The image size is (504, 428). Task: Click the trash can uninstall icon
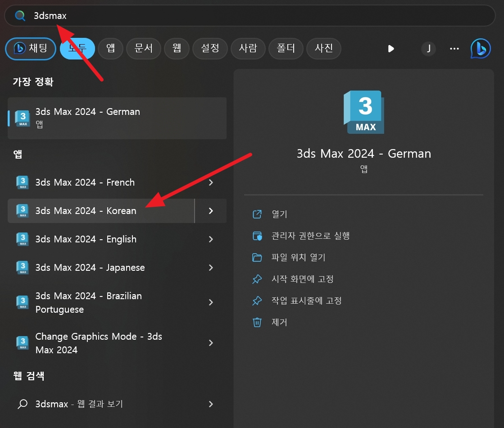click(257, 322)
